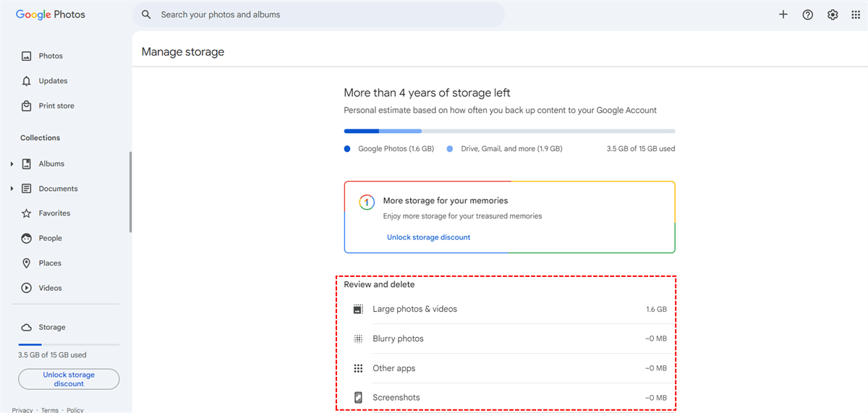
Task: Click the storage usage bar
Action: coord(509,131)
